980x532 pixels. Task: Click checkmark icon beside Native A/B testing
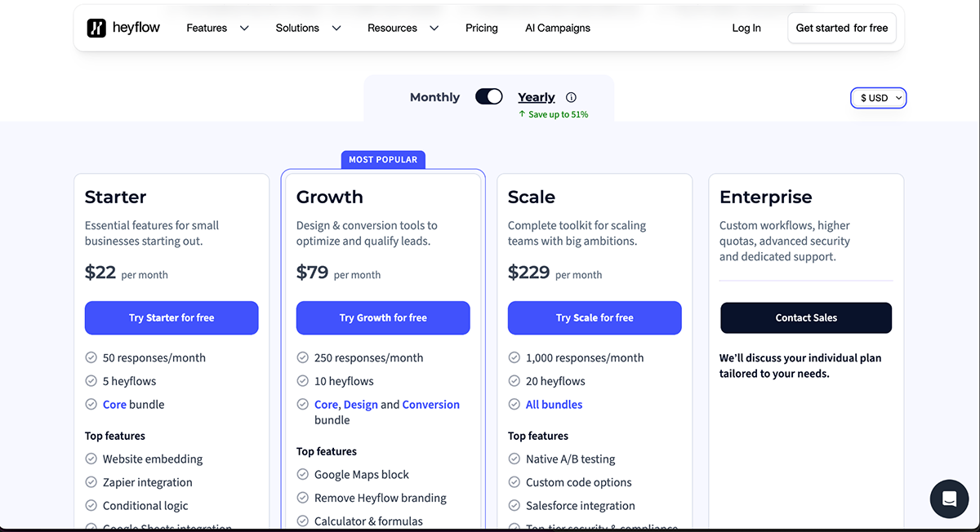click(x=514, y=459)
